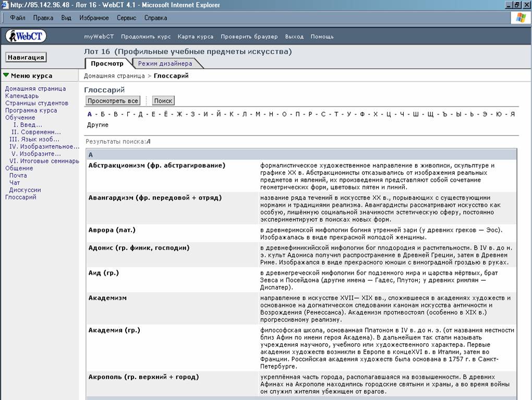Click the term Адонис
This screenshot has height=400, width=532.
(139, 248)
